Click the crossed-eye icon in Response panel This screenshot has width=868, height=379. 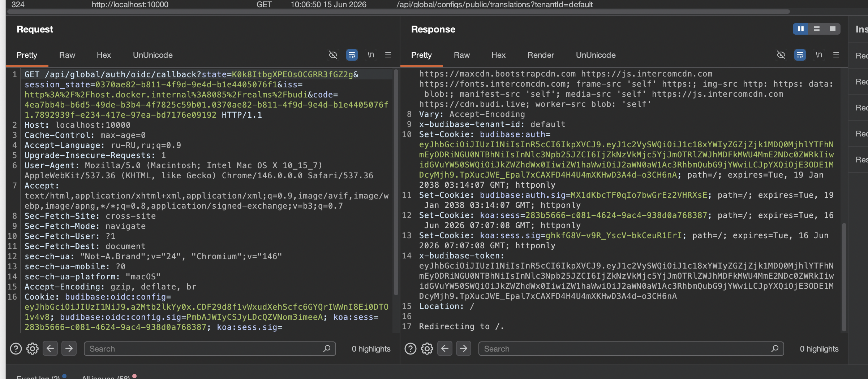(781, 55)
